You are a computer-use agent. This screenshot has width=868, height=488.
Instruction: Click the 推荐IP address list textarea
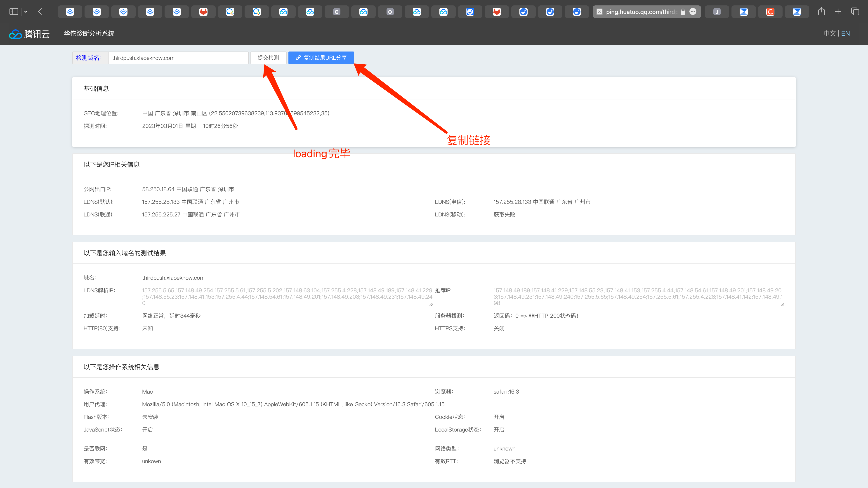[639, 297]
